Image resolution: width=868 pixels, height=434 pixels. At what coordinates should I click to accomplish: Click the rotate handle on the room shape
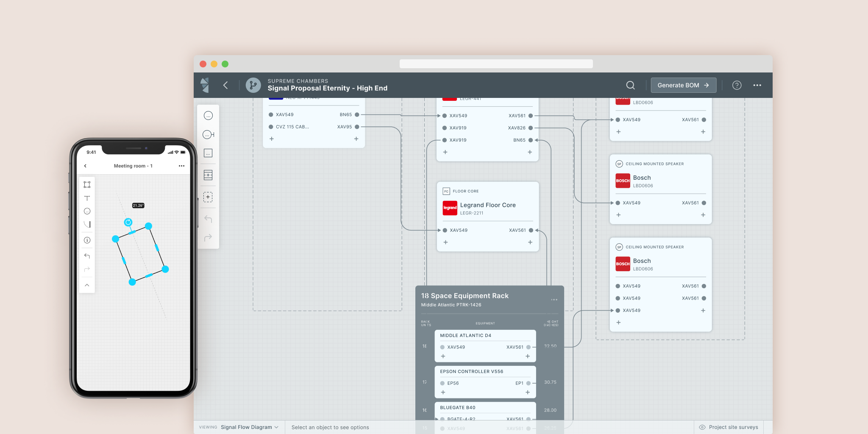click(x=128, y=222)
